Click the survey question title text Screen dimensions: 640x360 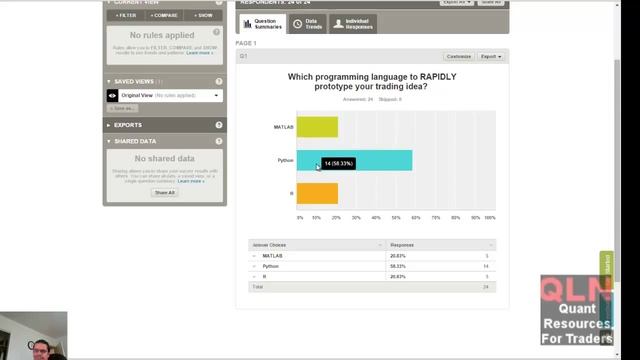(372, 82)
